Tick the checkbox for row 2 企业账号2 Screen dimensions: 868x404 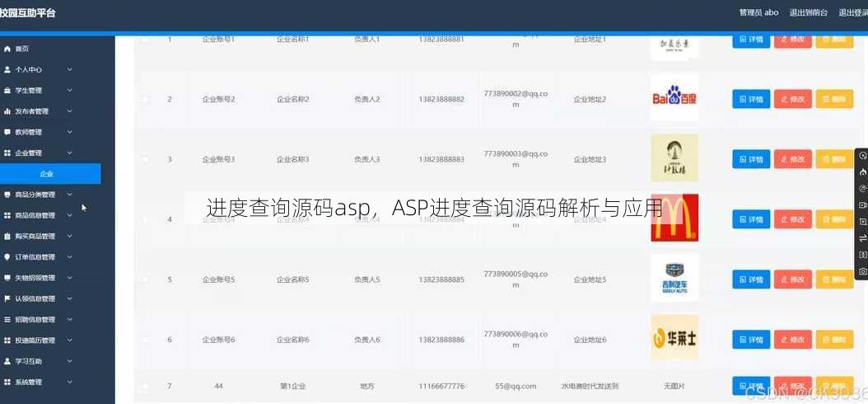tap(145, 99)
